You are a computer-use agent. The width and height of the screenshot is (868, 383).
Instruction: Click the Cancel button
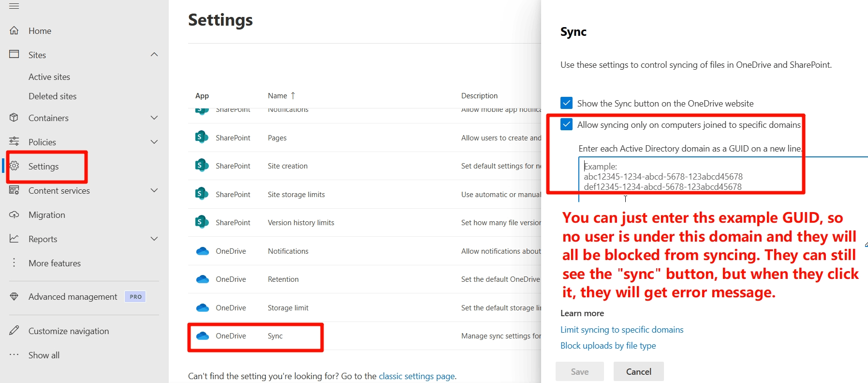tap(639, 371)
